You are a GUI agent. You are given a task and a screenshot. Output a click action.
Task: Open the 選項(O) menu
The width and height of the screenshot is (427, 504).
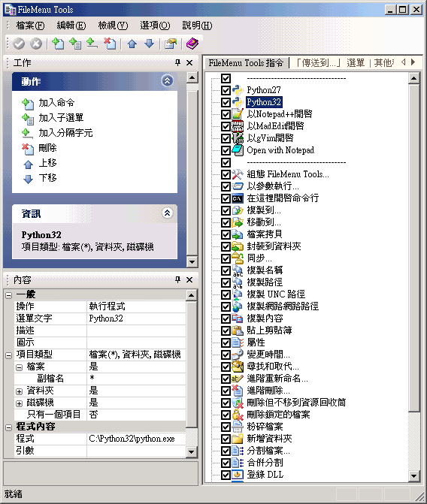155,26
